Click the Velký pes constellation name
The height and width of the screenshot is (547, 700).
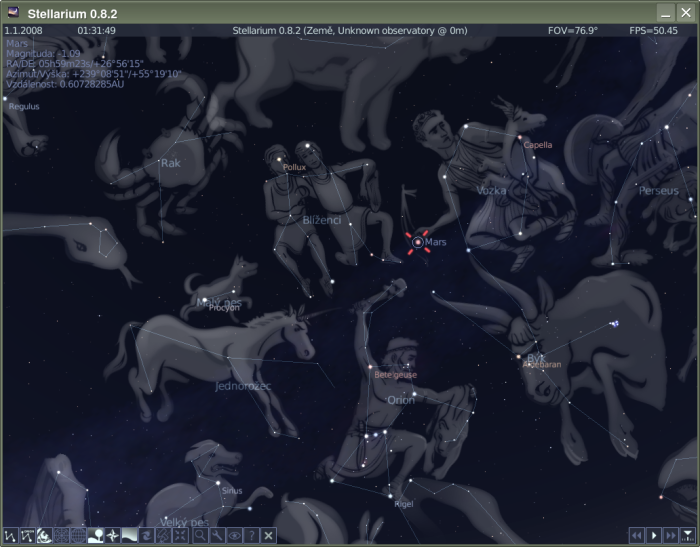click(184, 522)
